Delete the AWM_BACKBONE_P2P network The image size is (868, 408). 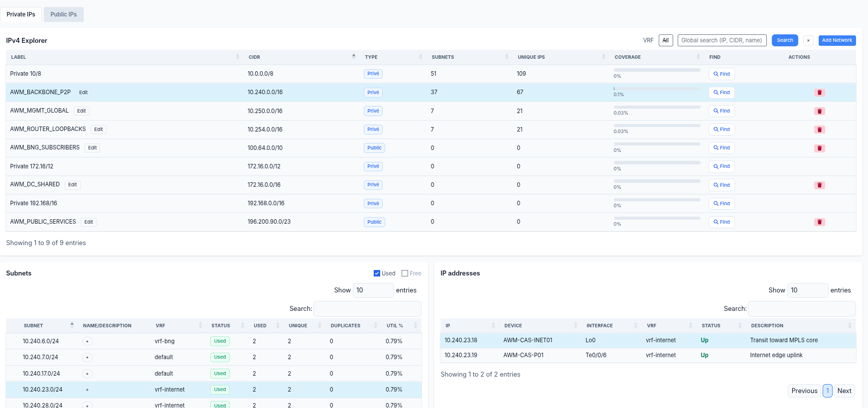pos(819,93)
